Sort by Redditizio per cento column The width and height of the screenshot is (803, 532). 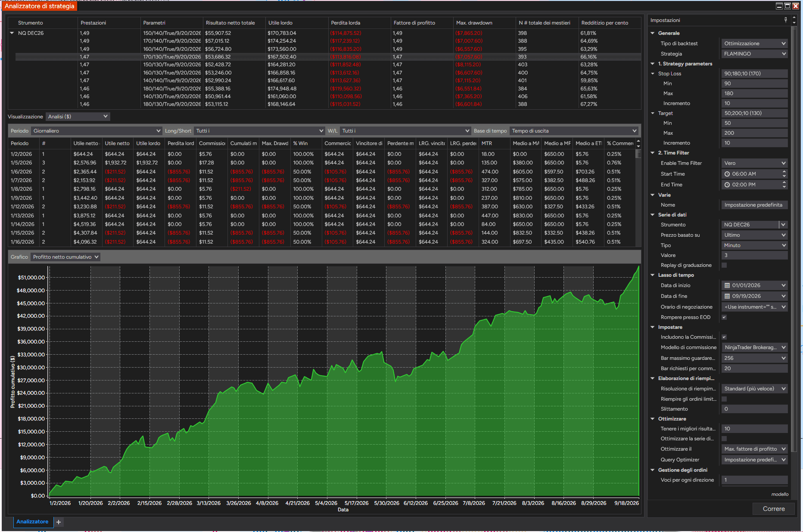(609, 23)
